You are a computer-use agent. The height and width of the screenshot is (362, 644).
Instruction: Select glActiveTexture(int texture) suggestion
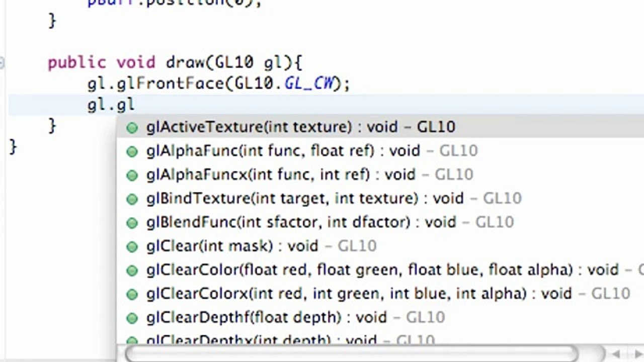click(x=380, y=127)
